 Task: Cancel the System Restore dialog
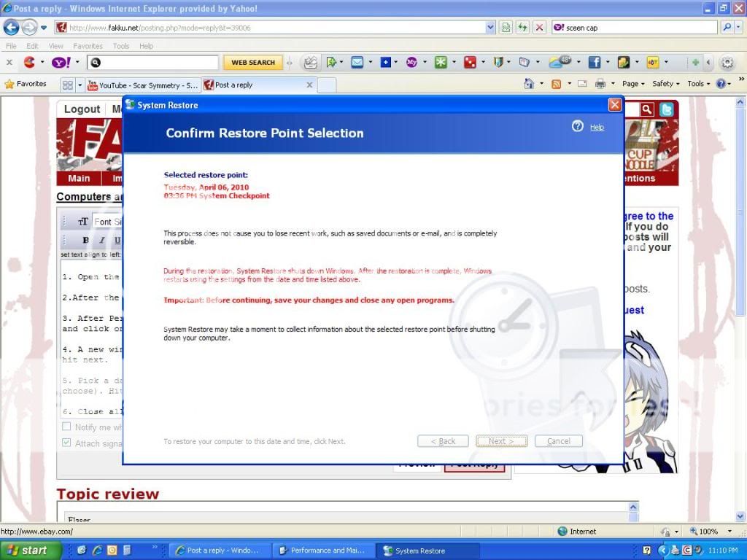[x=558, y=441]
